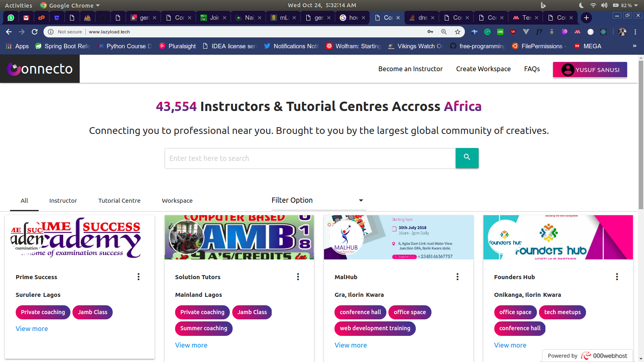Click the WhatFont f? extension
Viewport: 644px width, 362px height.
click(x=539, y=32)
